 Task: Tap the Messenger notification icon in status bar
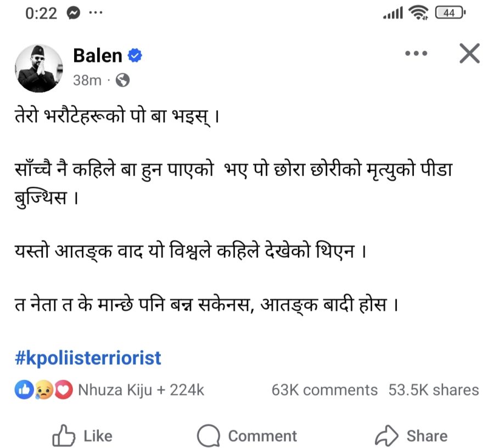coord(73,13)
